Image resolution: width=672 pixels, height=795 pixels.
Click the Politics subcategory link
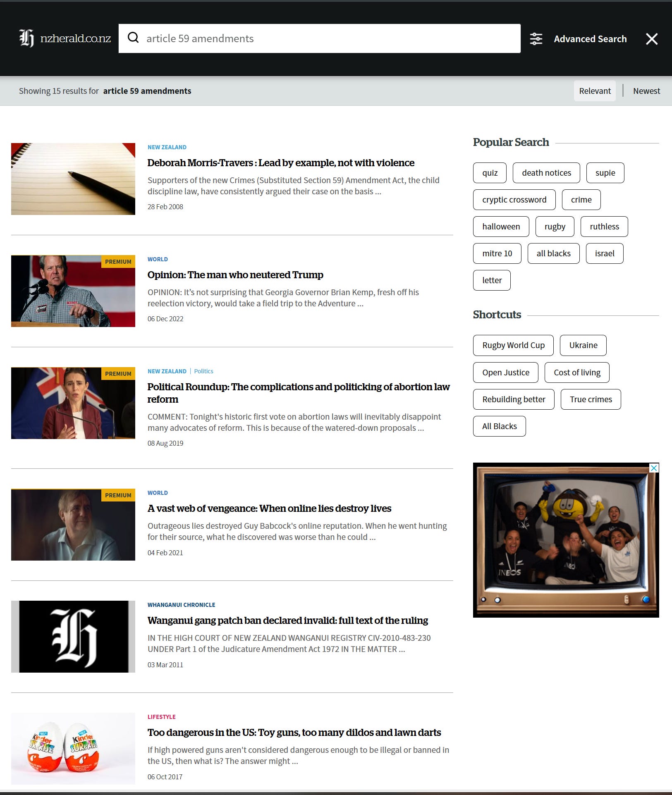pyautogui.click(x=203, y=371)
